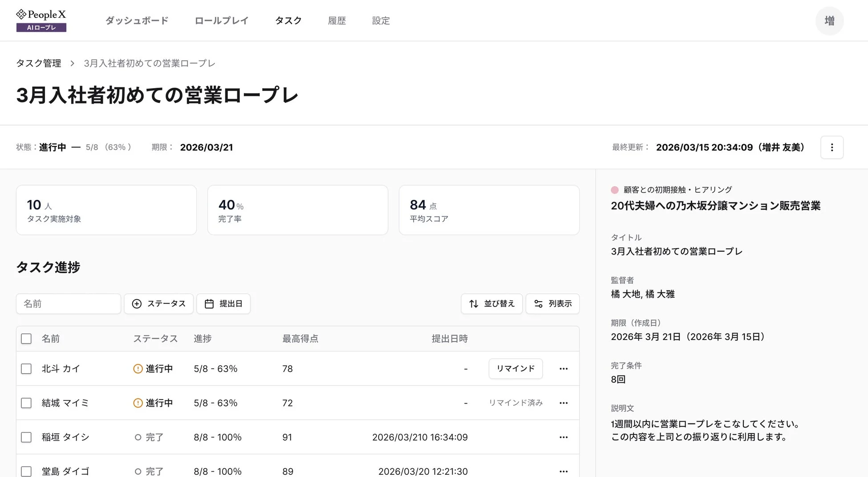
Task: Open the 列表示 column options
Action: click(552, 304)
